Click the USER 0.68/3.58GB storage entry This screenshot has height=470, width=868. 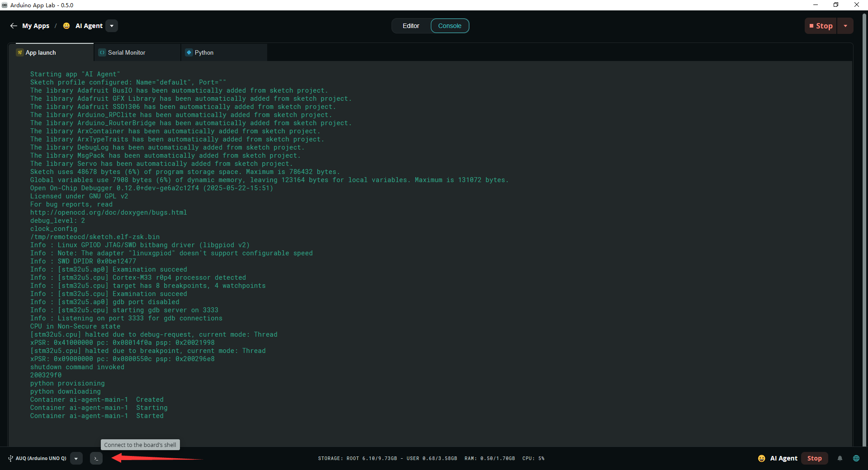click(432, 458)
